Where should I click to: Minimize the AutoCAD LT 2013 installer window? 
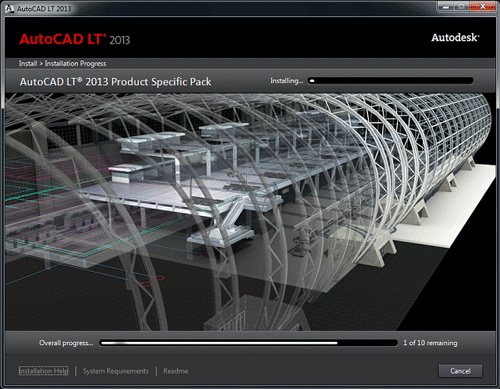point(446,6)
